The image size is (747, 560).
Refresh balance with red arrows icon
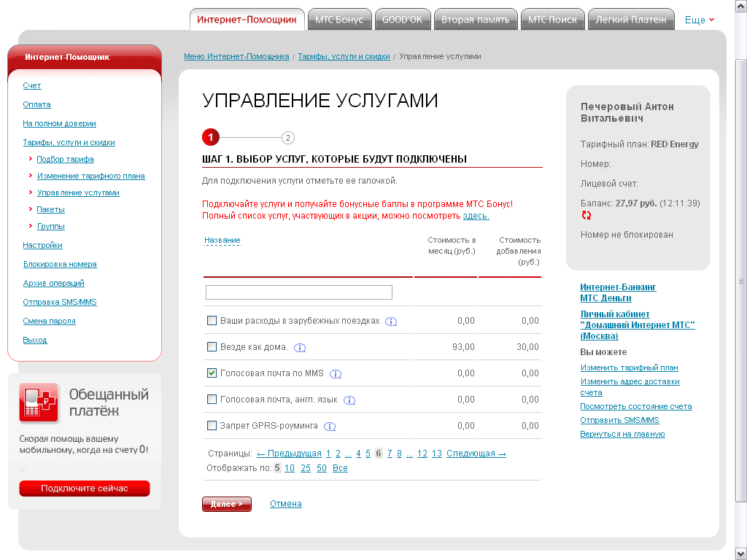[587, 216]
